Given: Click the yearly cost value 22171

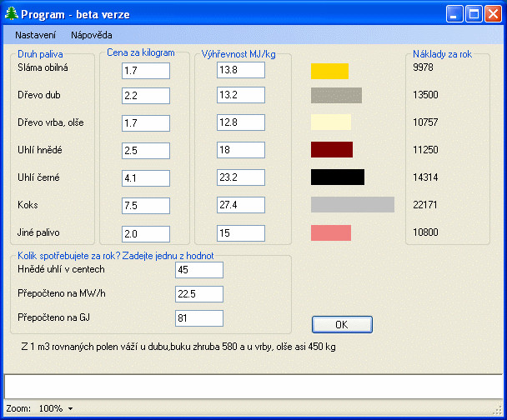Looking at the screenshot, I should [425, 204].
